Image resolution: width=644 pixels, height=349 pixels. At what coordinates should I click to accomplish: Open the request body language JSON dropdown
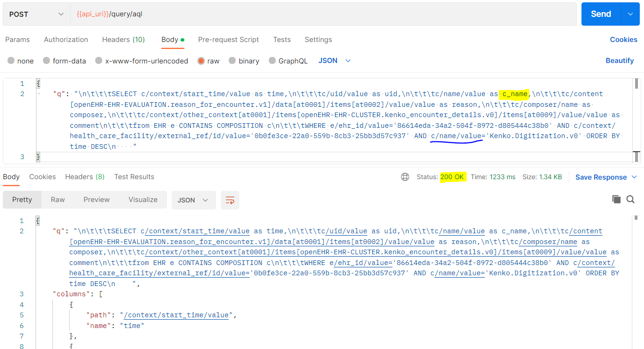point(334,60)
